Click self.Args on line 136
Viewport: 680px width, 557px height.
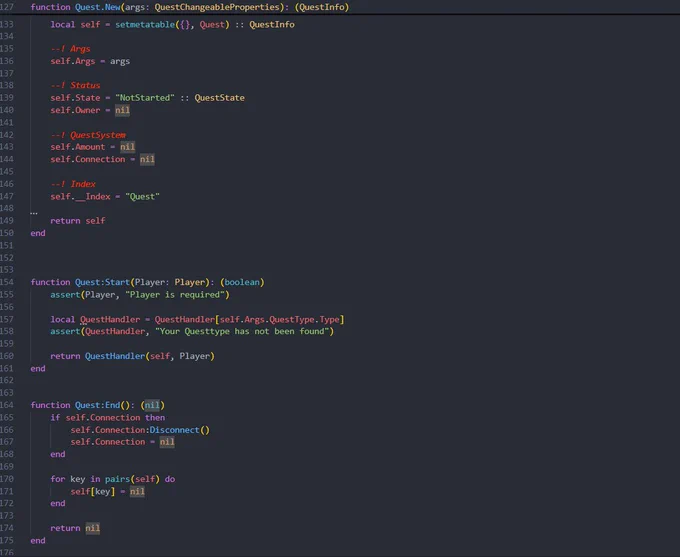pyautogui.click(x=73, y=61)
